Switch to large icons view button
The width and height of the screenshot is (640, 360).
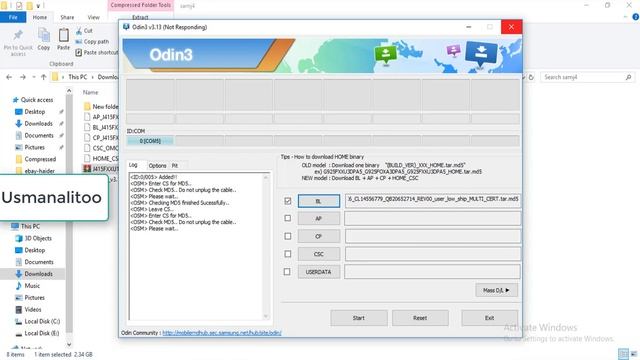(x=634, y=353)
